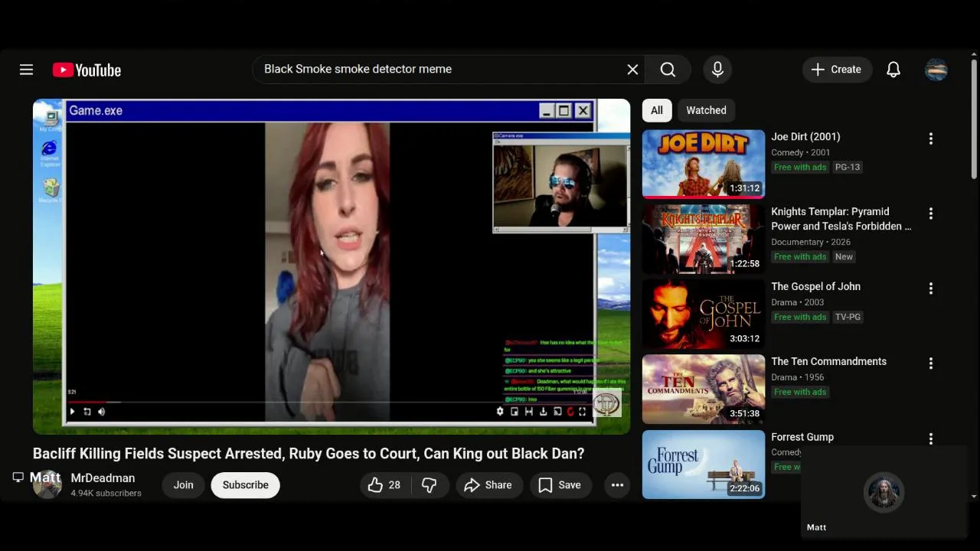Click the download icon in the player

543,412
